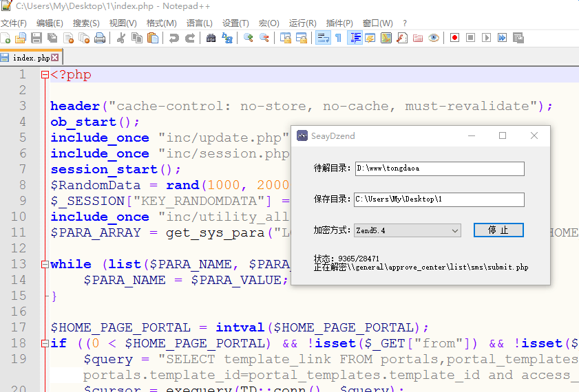Open the 加密方式 Zend5.4 dropdown
The width and height of the screenshot is (579, 392).
tap(408, 230)
